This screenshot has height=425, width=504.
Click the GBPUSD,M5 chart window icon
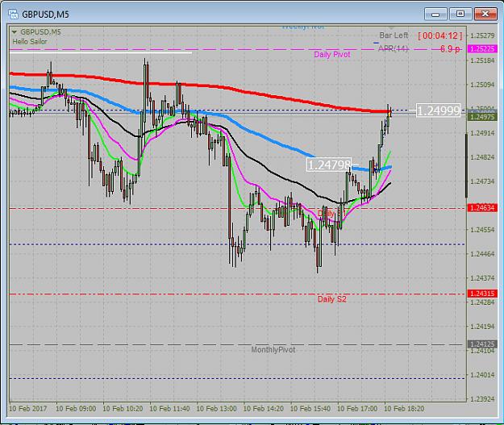(13, 15)
